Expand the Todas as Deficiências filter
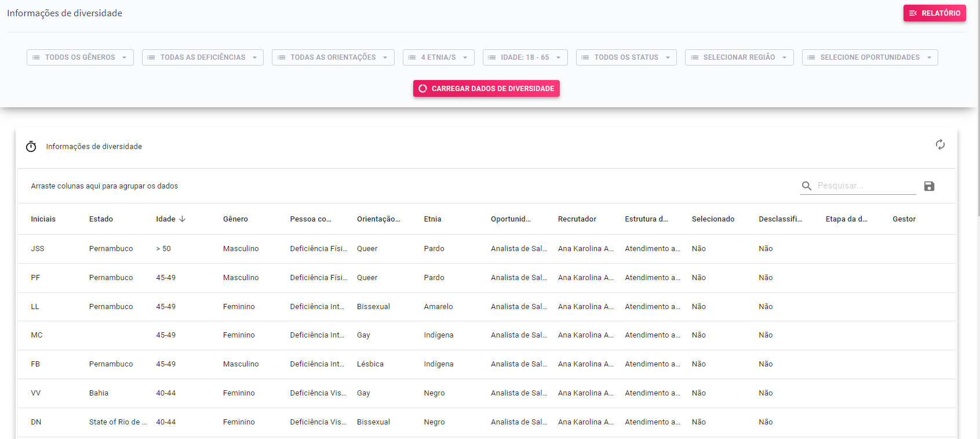 pos(202,57)
